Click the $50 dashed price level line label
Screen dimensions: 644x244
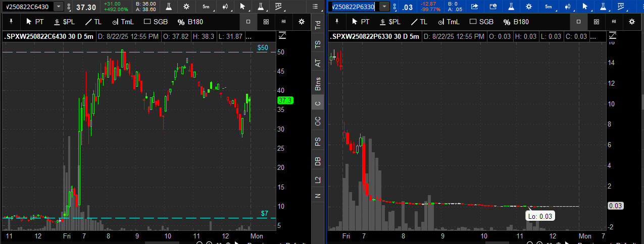pos(263,47)
